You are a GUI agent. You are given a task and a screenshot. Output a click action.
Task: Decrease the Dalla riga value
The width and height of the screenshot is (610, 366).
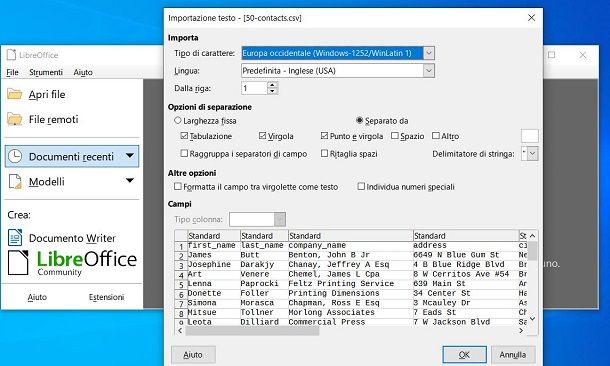(x=273, y=91)
